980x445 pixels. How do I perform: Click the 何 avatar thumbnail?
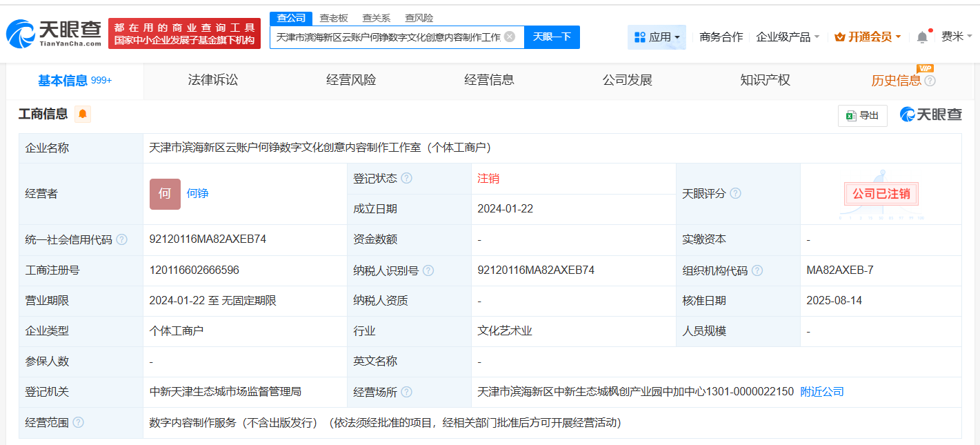pyautogui.click(x=165, y=194)
